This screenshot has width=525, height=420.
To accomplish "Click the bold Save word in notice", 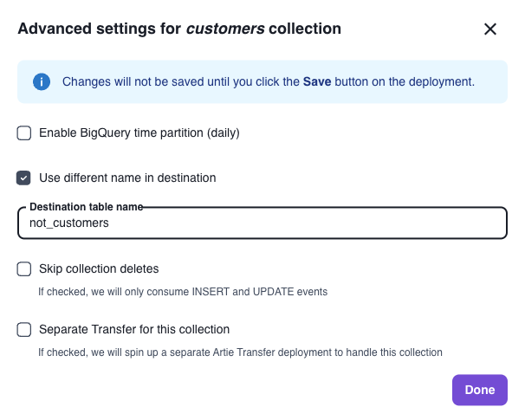I will coord(317,81).
